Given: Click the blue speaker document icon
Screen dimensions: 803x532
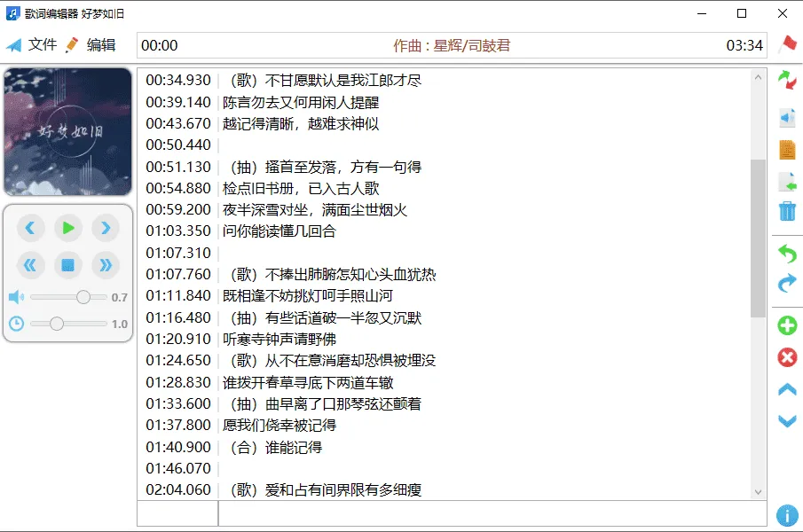Looking at the screenshot, I should (x=787, y=117).
